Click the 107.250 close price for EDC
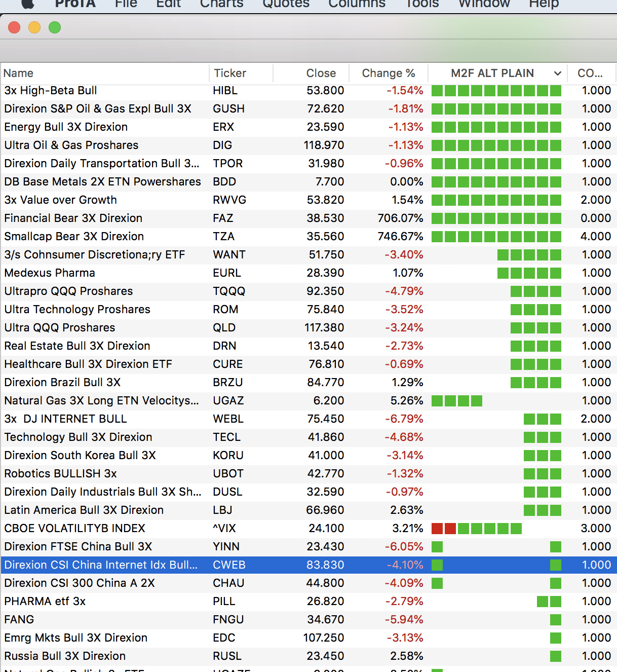The width and height of the screenshot is (617, 672). pos(324,638)
